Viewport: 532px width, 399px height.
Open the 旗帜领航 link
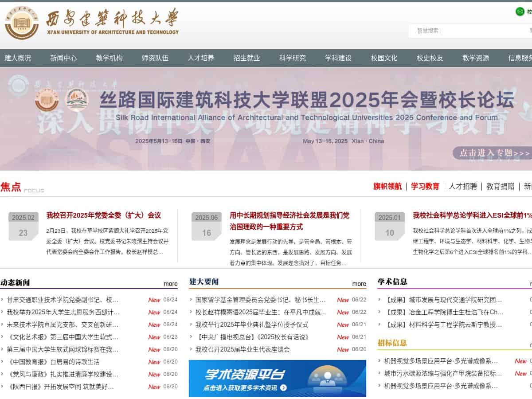coord(387,186)
